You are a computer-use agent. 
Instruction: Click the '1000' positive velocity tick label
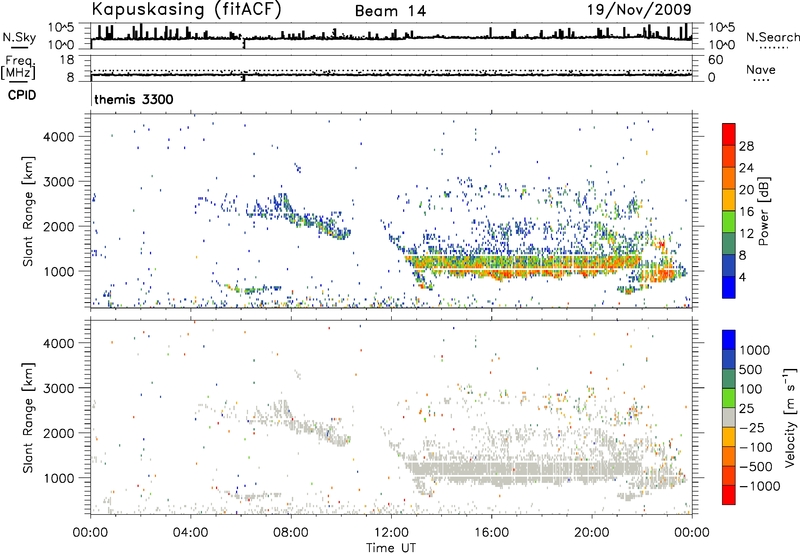point(754,350)
